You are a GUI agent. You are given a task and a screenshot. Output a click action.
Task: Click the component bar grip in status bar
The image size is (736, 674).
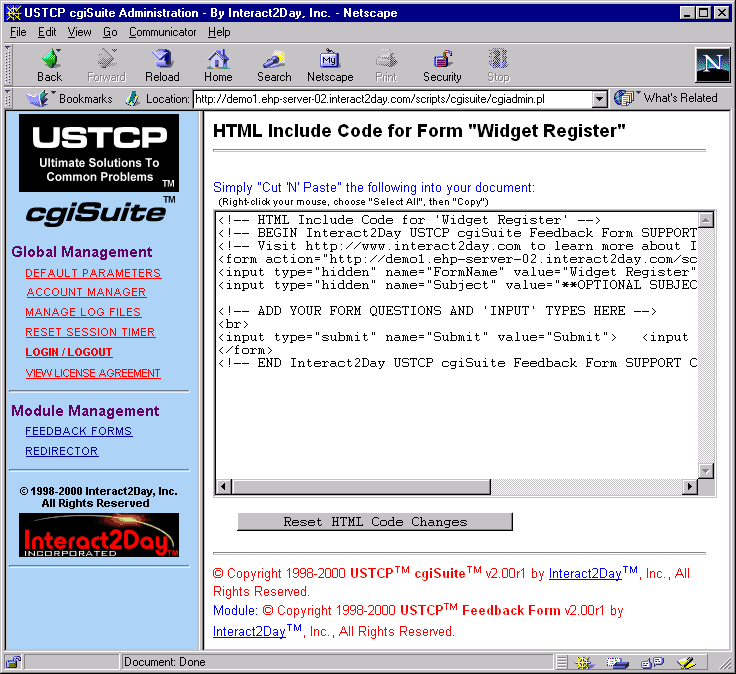tap(562, 662)
